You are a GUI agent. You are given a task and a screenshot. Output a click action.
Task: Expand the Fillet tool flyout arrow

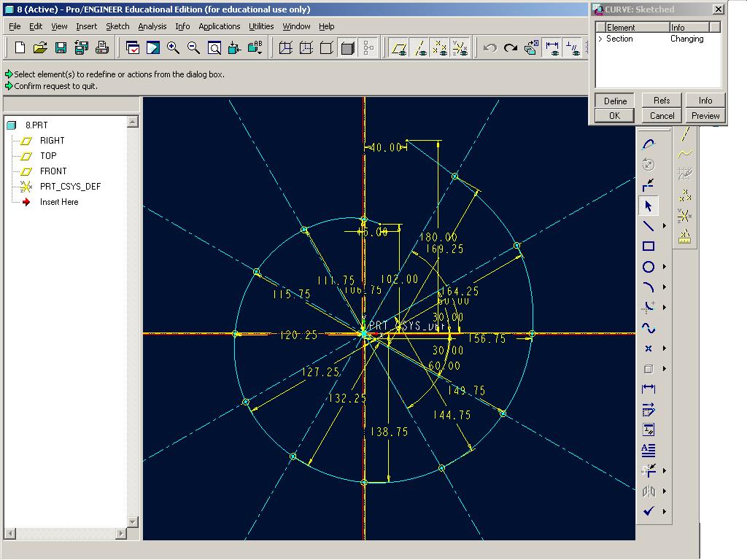[665, 308]
